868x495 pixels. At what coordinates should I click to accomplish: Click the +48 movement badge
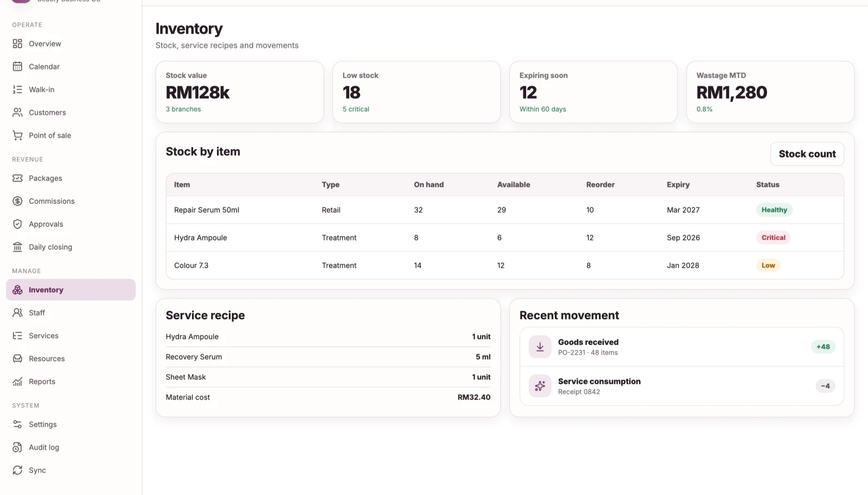pyautogui.click(x=823, y=347)
